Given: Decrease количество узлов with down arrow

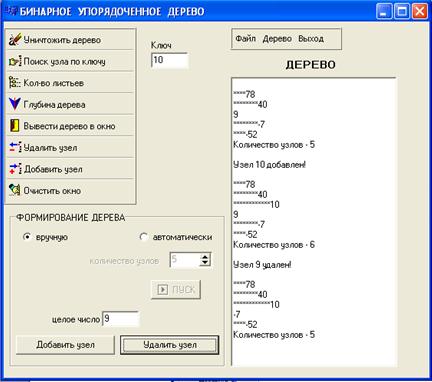Looking at the screenshot, I should click(205, 263).
